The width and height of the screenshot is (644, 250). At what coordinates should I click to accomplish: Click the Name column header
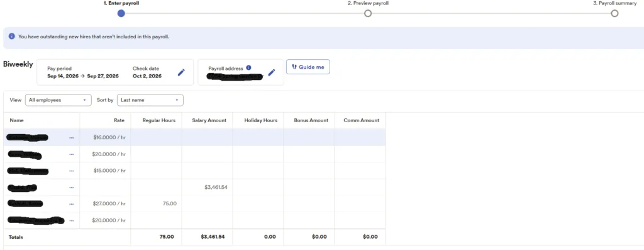[x=17, y=120]
